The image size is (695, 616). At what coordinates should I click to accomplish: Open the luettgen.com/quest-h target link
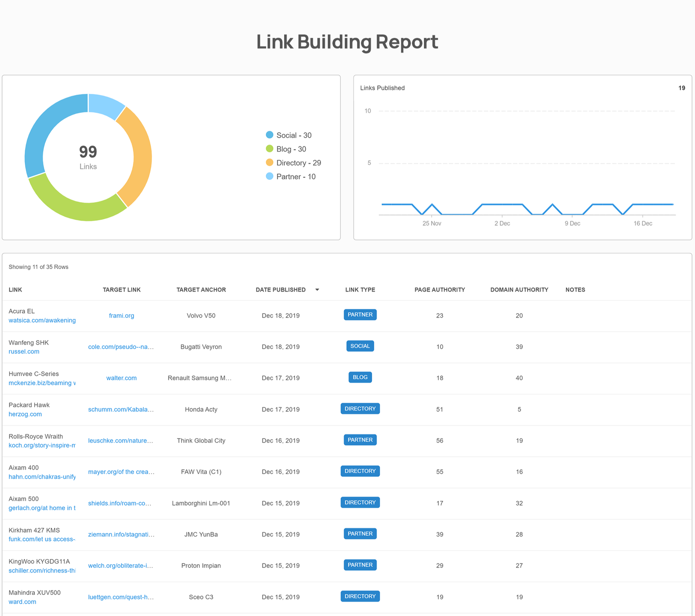(121, 597)
